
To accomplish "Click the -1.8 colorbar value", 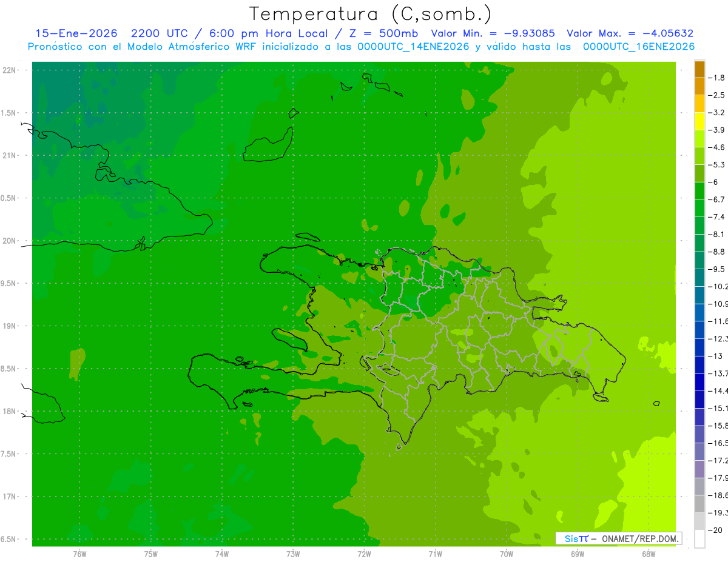I will (x=717, y=78).
